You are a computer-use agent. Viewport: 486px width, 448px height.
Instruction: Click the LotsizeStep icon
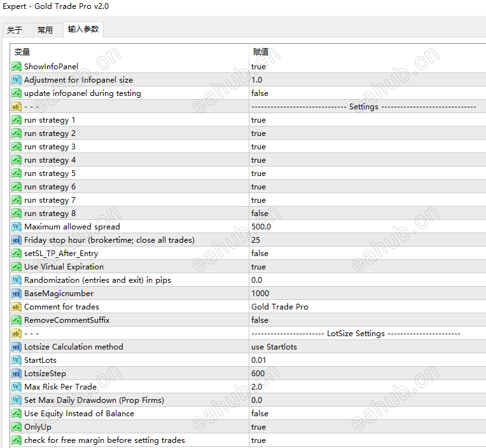point(17,374)
